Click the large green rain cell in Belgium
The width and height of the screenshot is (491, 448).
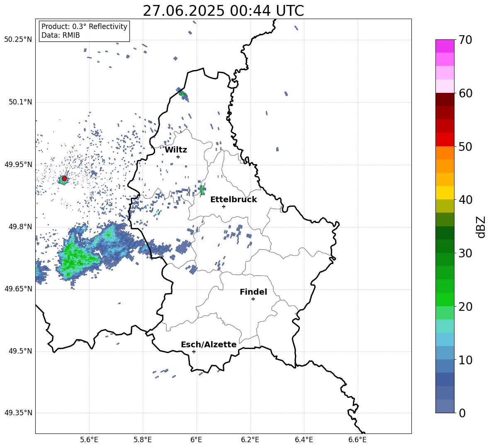click(77, 258)
